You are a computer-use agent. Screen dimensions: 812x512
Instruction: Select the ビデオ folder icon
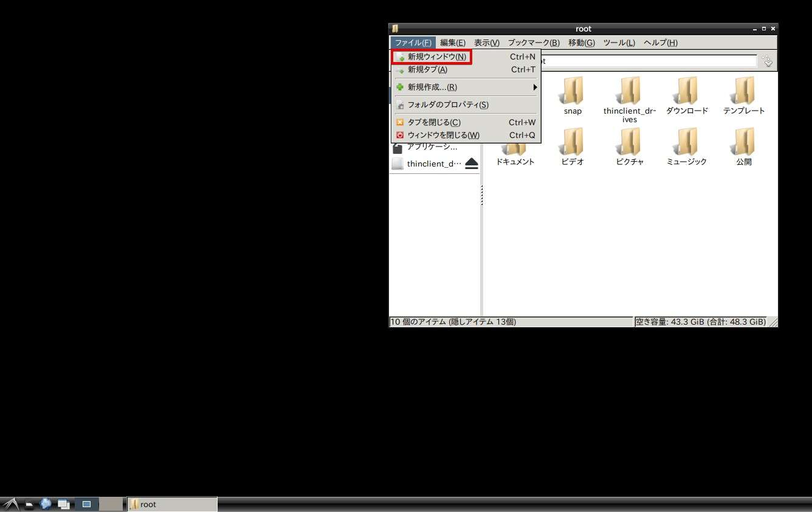tap(573, 142)
